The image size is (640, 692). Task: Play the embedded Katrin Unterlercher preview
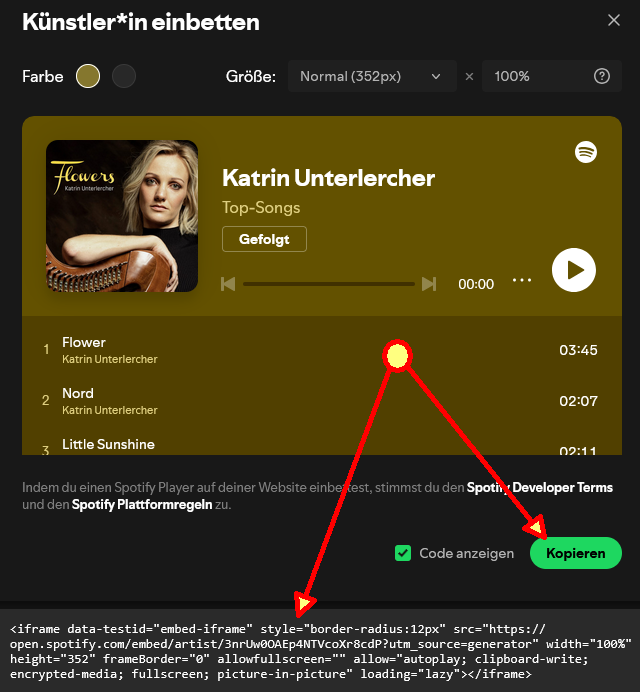tap(574, 270)
